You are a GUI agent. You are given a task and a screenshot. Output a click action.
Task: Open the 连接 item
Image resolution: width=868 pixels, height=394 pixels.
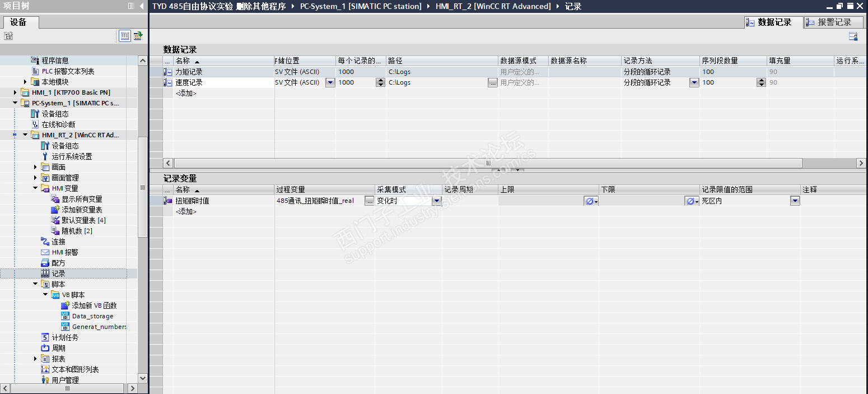(58, 242)
